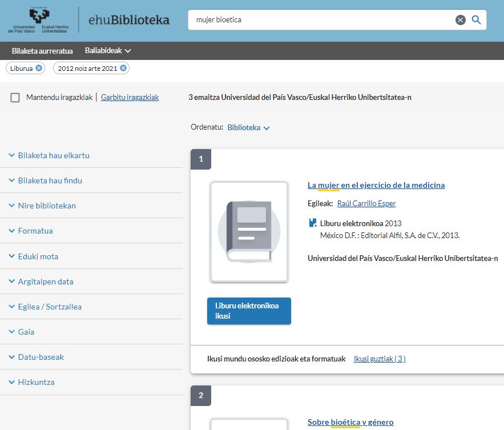Remove the 2012 noiz arte 2021 filter
Viewport: 504px width, 430px height.
coord(123,68)
